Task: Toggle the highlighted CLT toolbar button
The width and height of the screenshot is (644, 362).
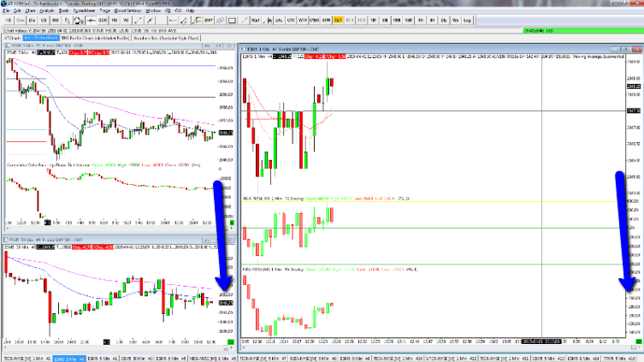Action: pyautogui.click(x=338, y=21)
